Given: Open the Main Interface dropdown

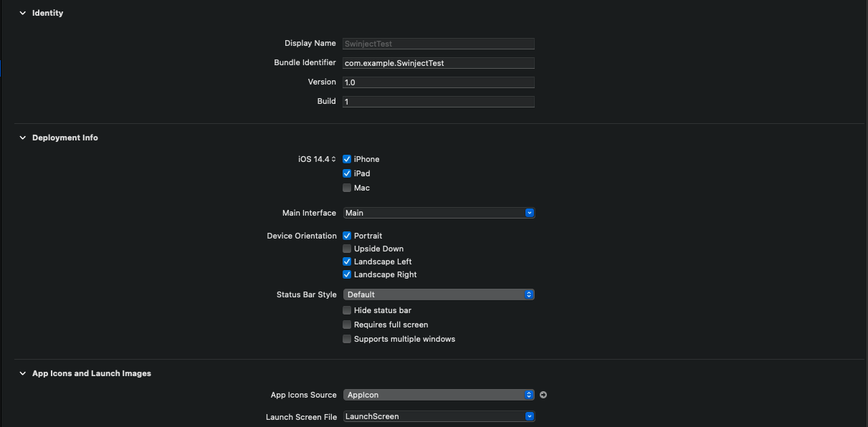Looking at the screenshot, I should (x=530, y=213).
